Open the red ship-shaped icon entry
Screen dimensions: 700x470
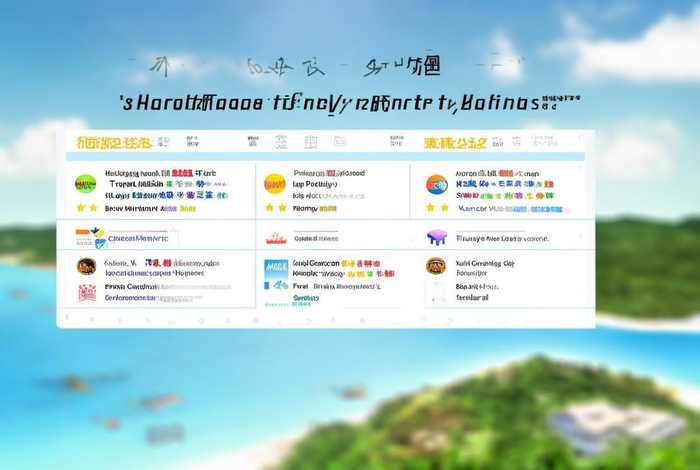coord(276,239)
